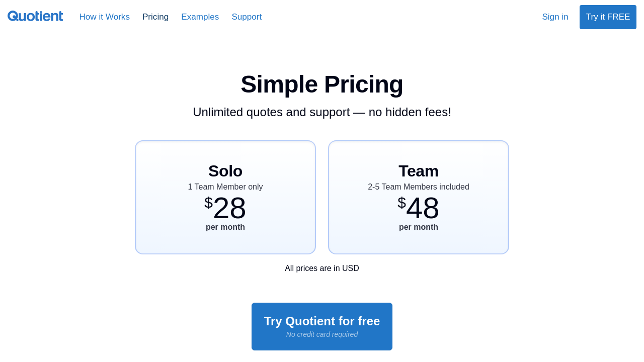
Task: Click the "No credit card required" caption
Action: (322, 334)
